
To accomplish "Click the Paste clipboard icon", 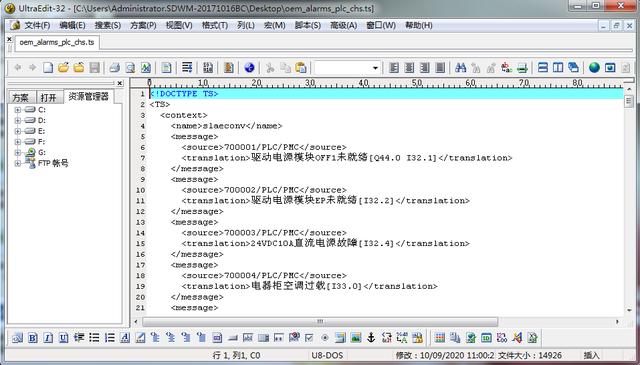I will tap(301, 67).
